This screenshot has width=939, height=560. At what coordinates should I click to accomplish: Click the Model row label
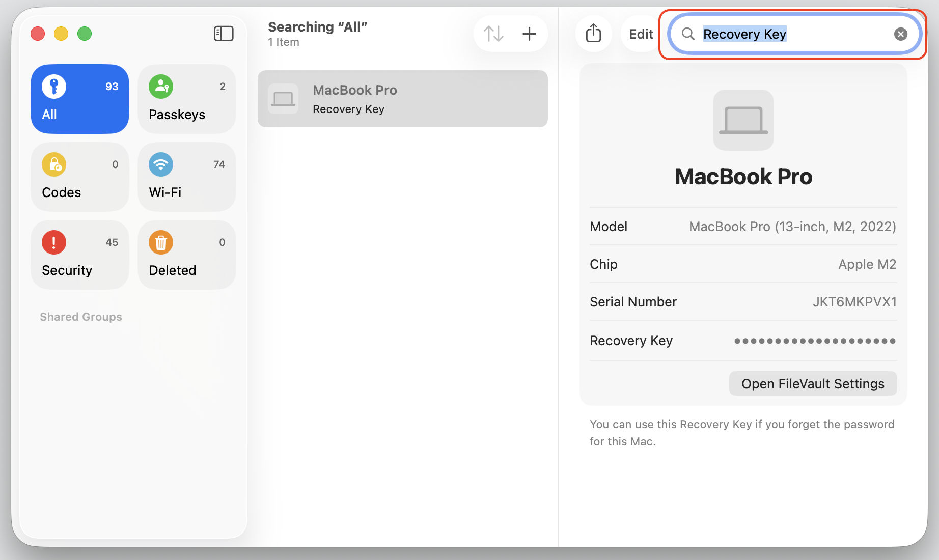pos(609,227)
